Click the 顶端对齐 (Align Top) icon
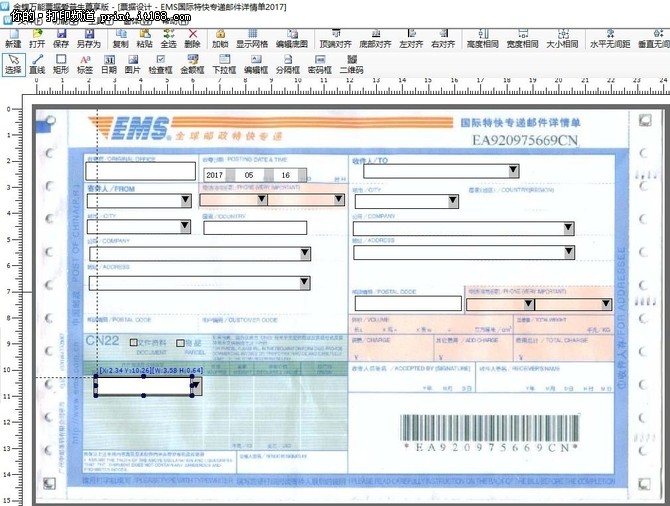The image size is (670, 506). pos(336,38)
